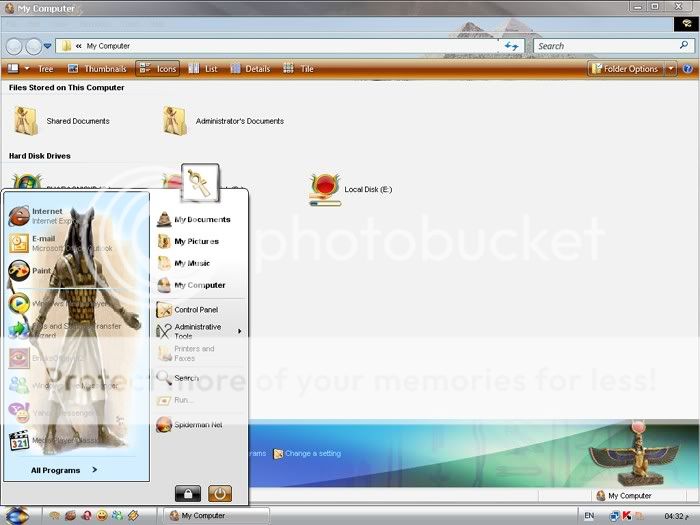Click the Files Stored on This Computer heading
700x525 pixels.
(67, 88)
